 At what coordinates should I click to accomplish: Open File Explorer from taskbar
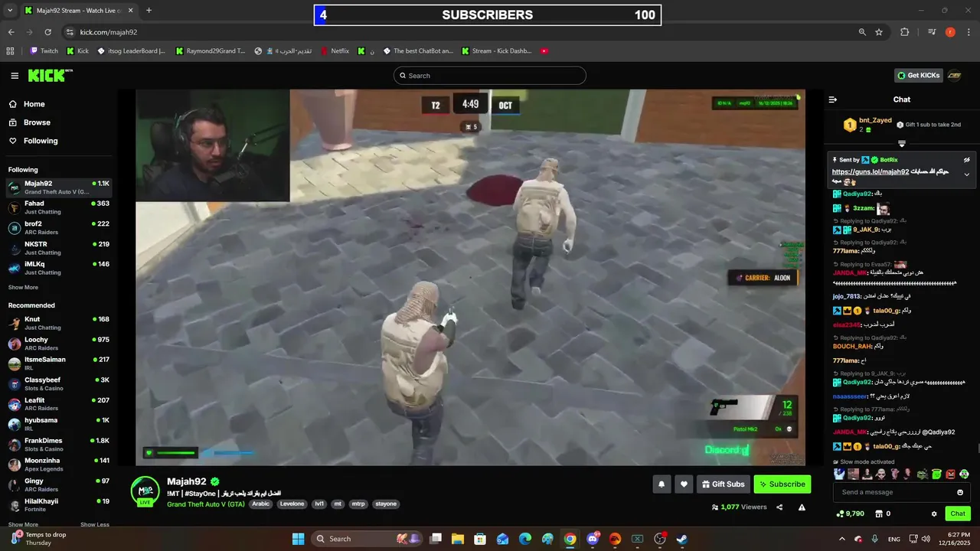pyautogui.click(x=457, y=539)
